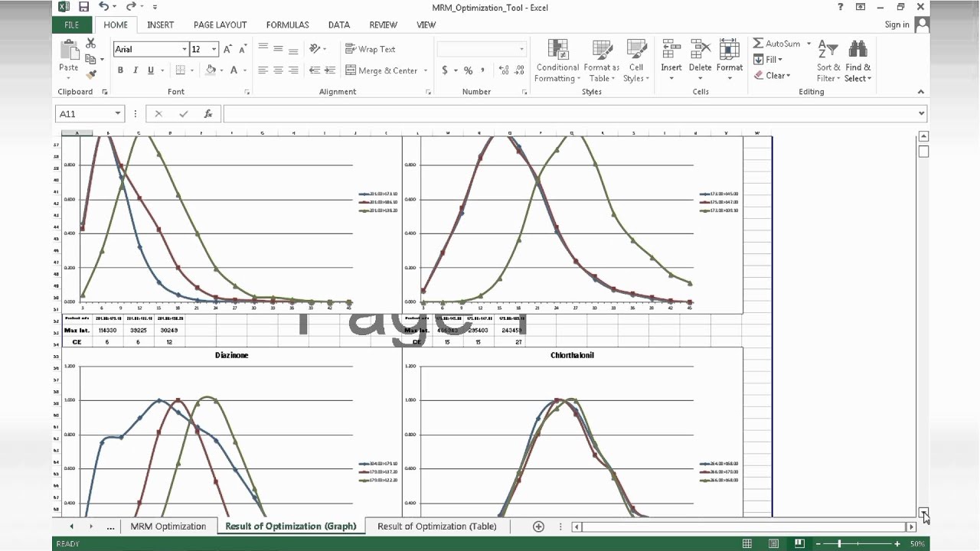Open the FILE tab
Viewport: 980px width, 551px height.
coord(71,24)
